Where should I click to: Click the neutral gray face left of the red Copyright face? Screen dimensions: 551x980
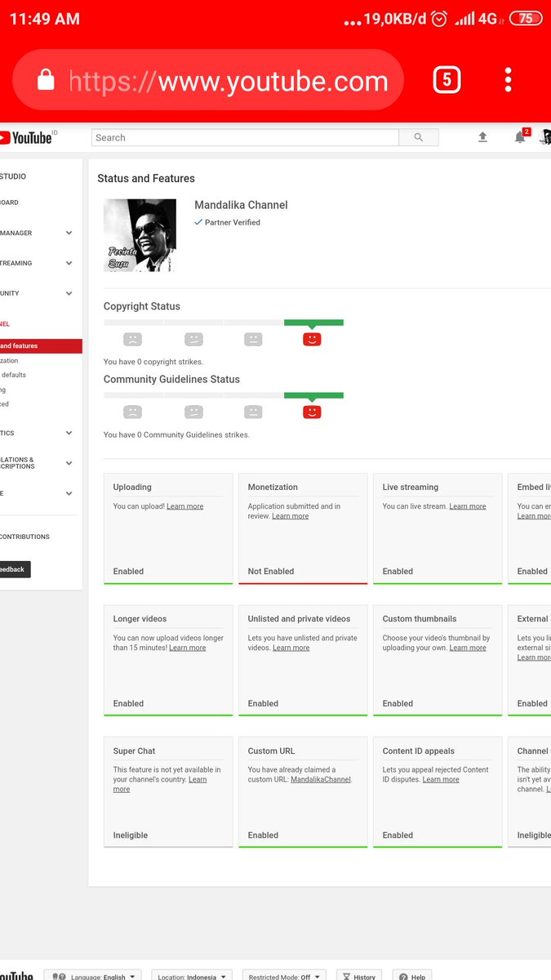click(253, 339)
